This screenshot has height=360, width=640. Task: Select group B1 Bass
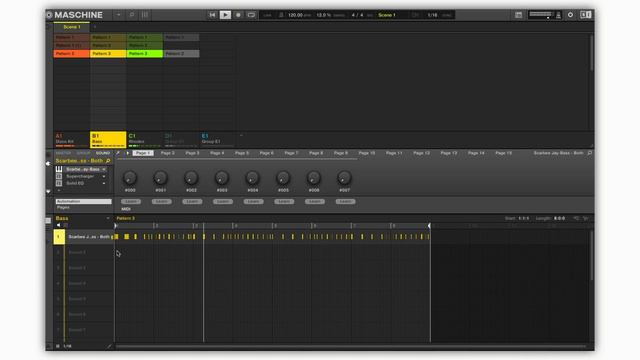tap(108, 139)
